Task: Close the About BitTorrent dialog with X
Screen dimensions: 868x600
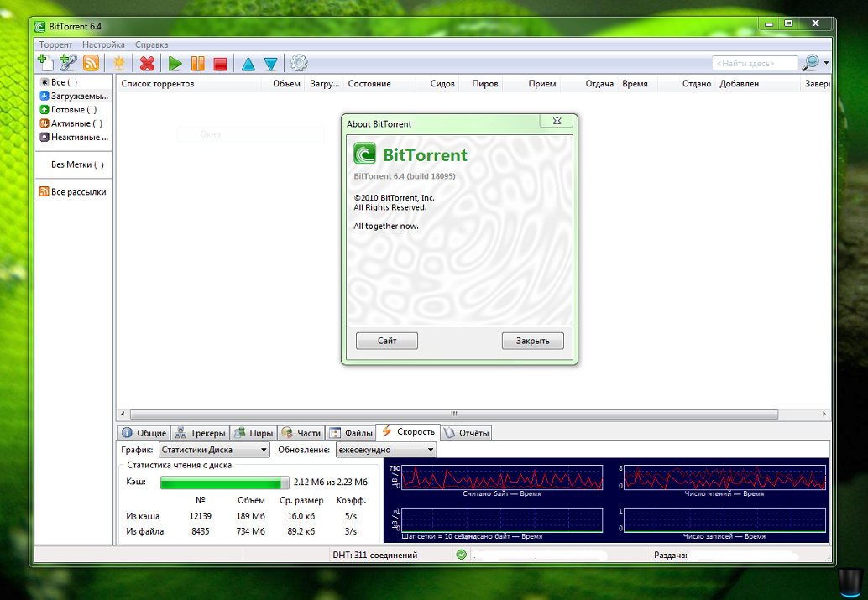Action: [557, 121]
